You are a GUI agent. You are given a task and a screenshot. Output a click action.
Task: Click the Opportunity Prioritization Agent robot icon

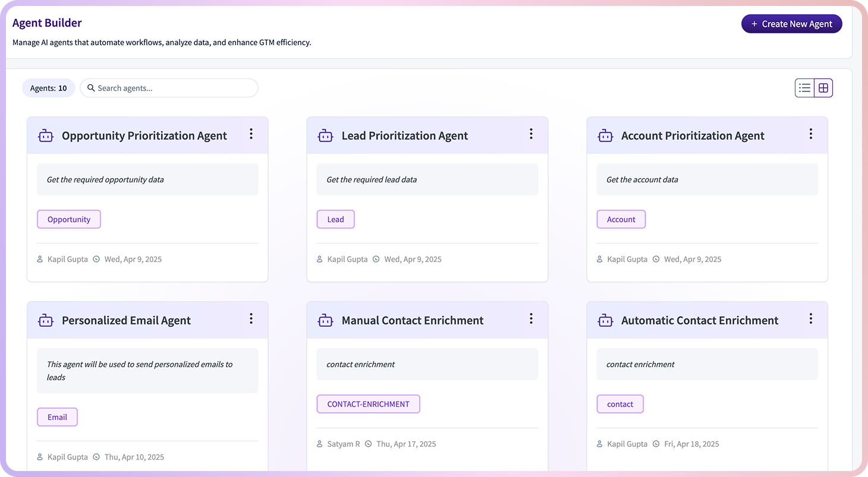[46, 136]
